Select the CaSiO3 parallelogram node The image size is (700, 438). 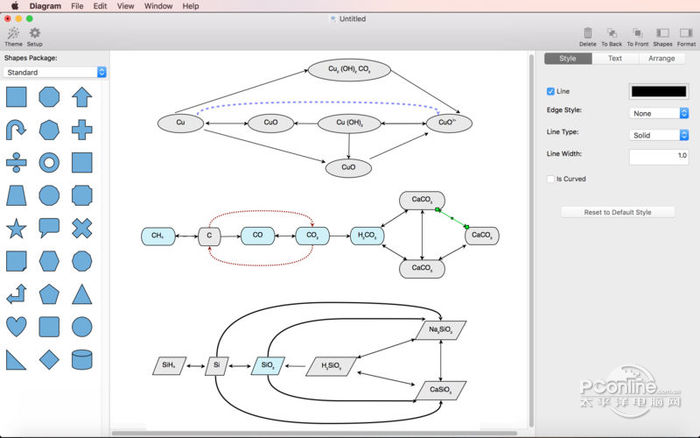point(441,390)
